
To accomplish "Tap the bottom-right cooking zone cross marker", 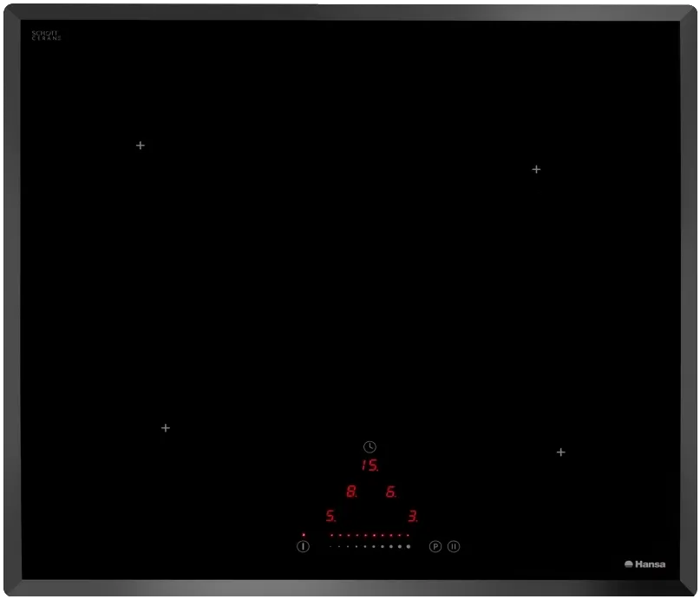I will [x=561, y=453].
